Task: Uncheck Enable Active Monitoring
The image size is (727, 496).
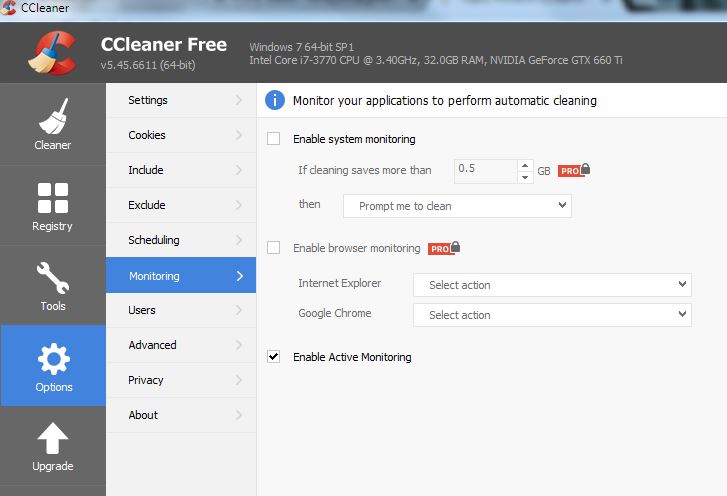Action: (274, 356)
